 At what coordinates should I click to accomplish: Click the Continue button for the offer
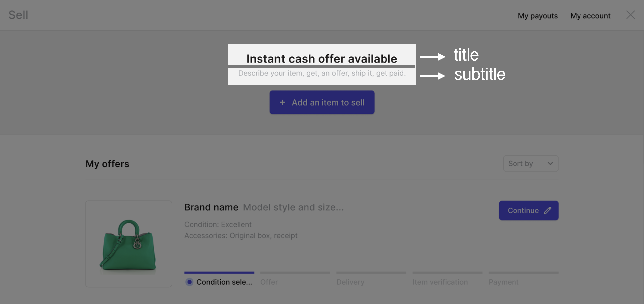tap(528, 210)
